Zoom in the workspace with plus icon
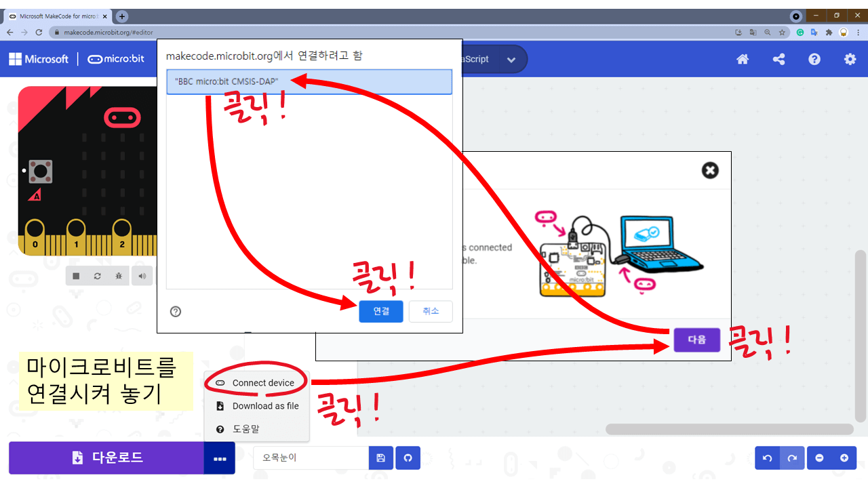 tap(844, 458)
